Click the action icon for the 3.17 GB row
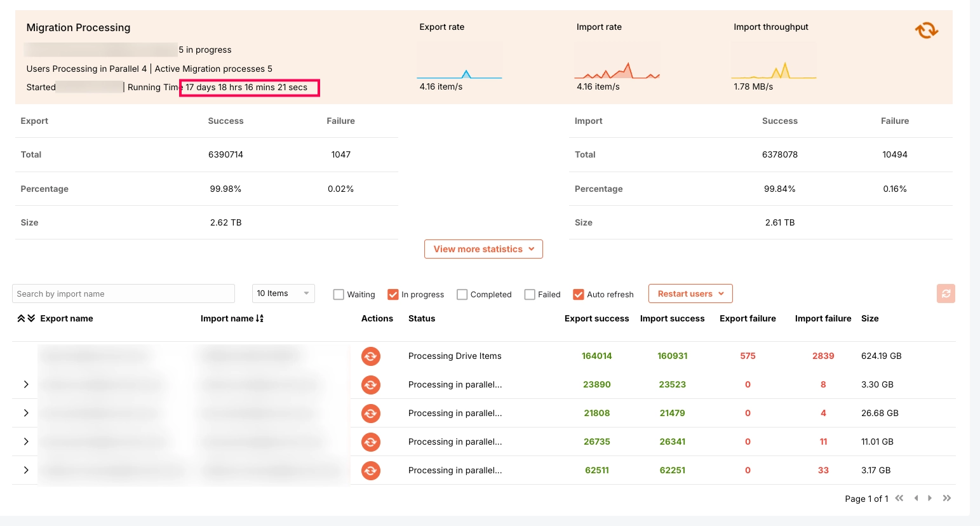 coord(371,471)
